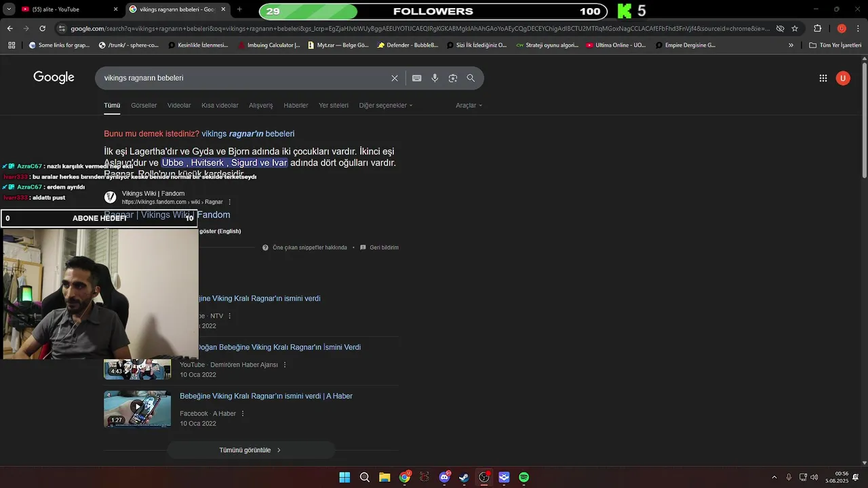Switch to the Kısa videolar tab

click(220, 106)
